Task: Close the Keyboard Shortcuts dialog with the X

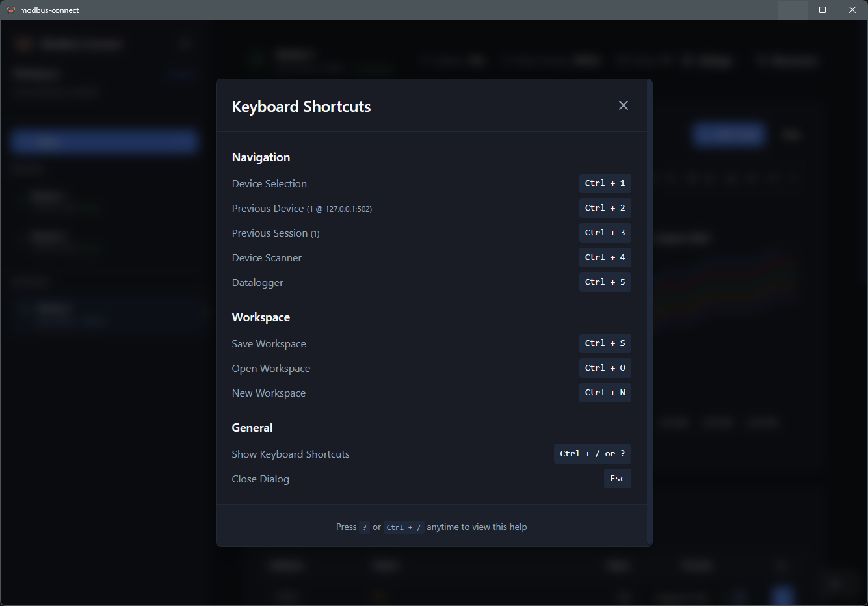Action: click(624, 105)
